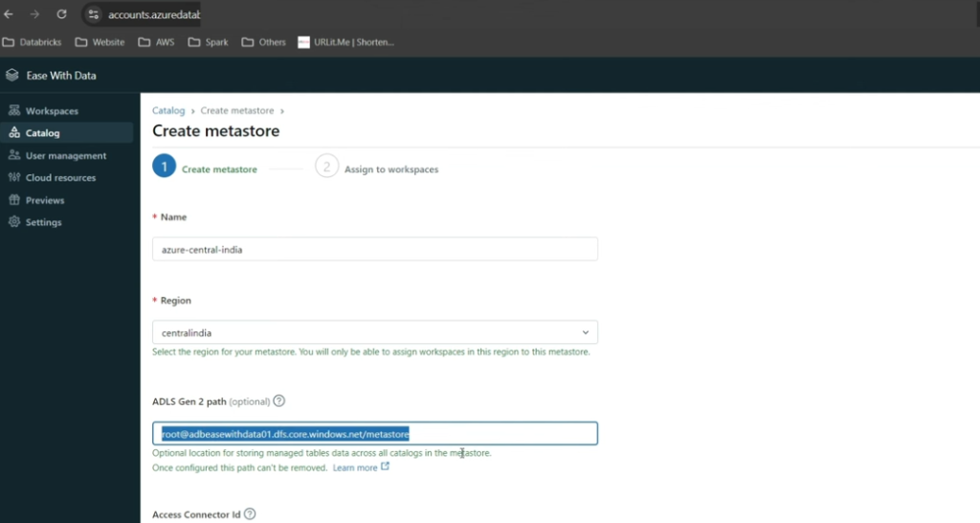Click the Ease With Data account name
Screen dimensions: 980x523
[x=61, y=75]
